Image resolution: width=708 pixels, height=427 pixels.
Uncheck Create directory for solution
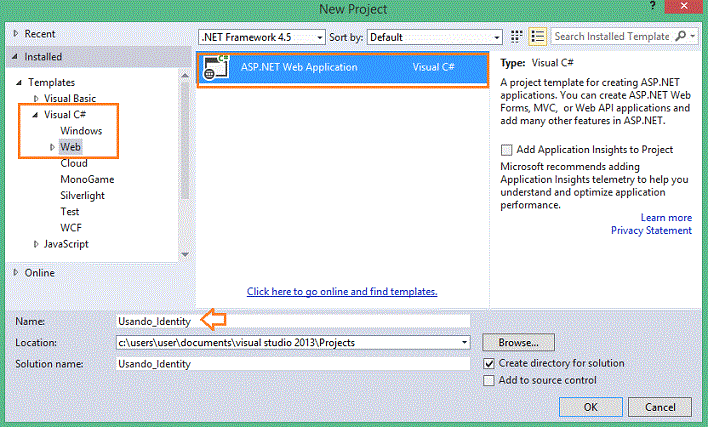click(489, 363)
